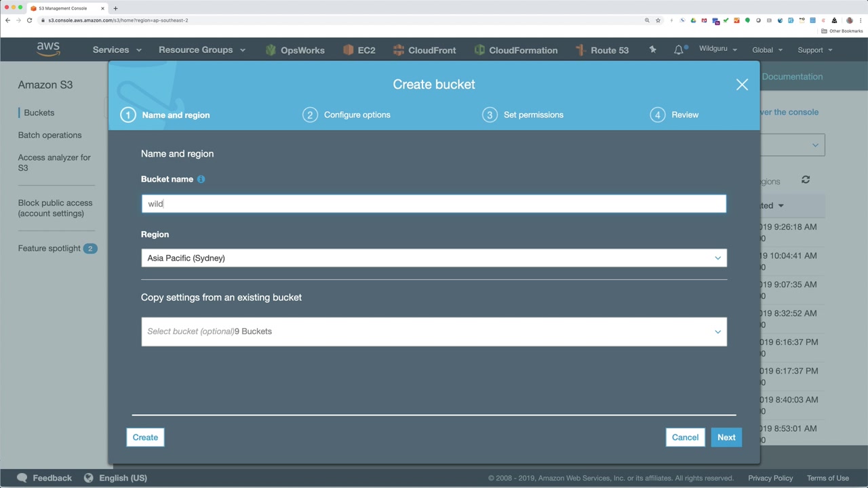Image resolution: width=868 pixels, height=488 pixels.
Task: Open the notifications bell
Action: (x=679, y=49)
